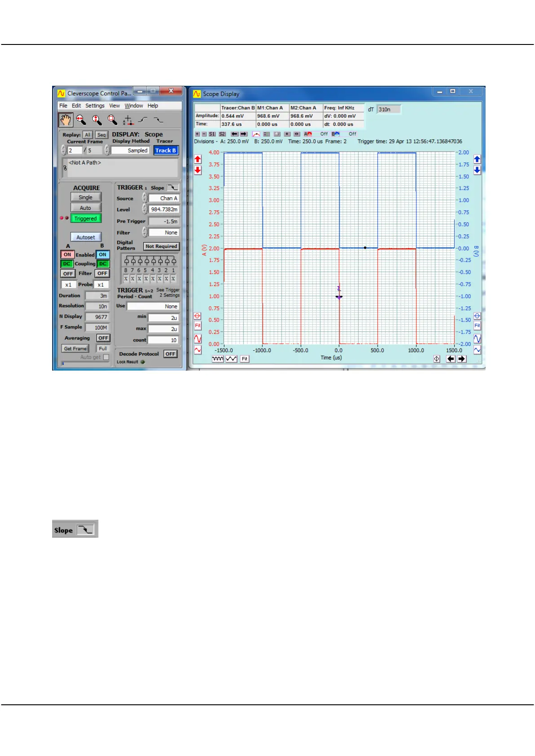The width and height of the screenshot is (535, 756).
Task: Toggle Decode Protocol OFF button
Action: click(x=170, y=354)
